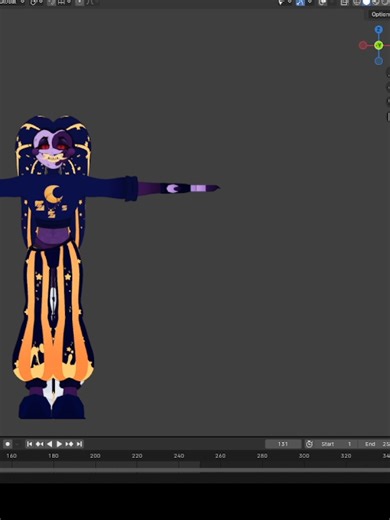Jump to the next keyframe
Image resolution: width=390 pixels, height=520 pixels.
pyautogui.click(x=69, y=444)
